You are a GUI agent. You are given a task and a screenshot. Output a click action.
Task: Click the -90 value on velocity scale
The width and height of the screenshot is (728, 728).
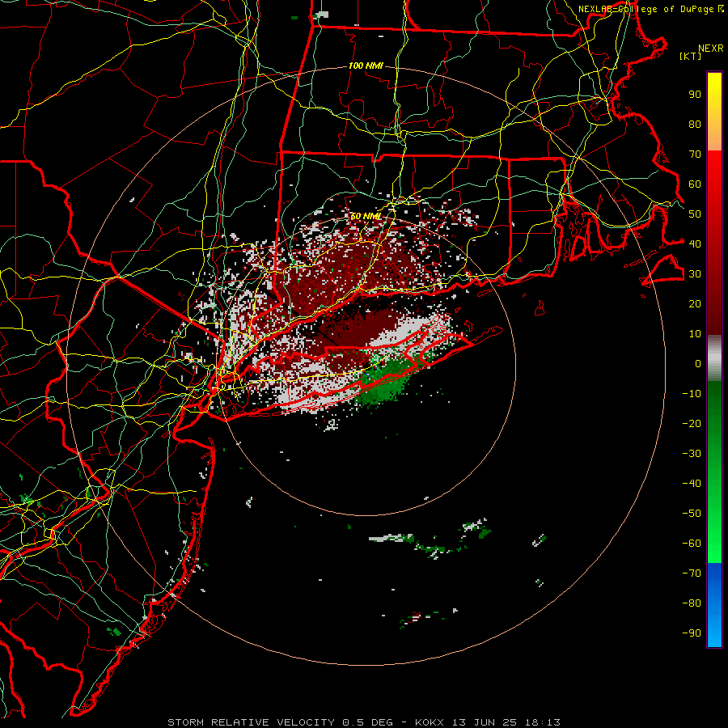[692, 633]
